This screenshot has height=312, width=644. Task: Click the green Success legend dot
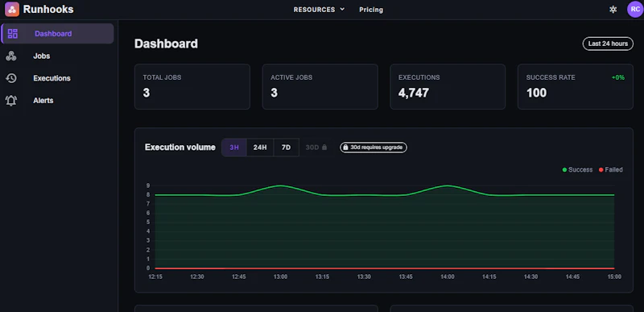(x=564, y=170)
